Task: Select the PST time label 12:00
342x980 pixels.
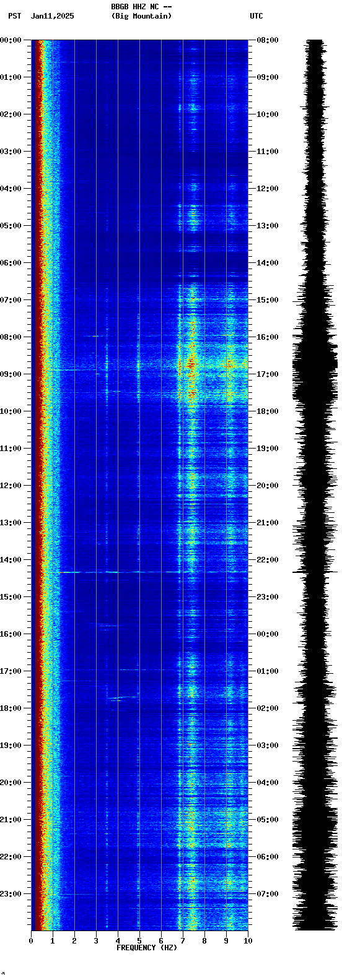Action: 11,486
